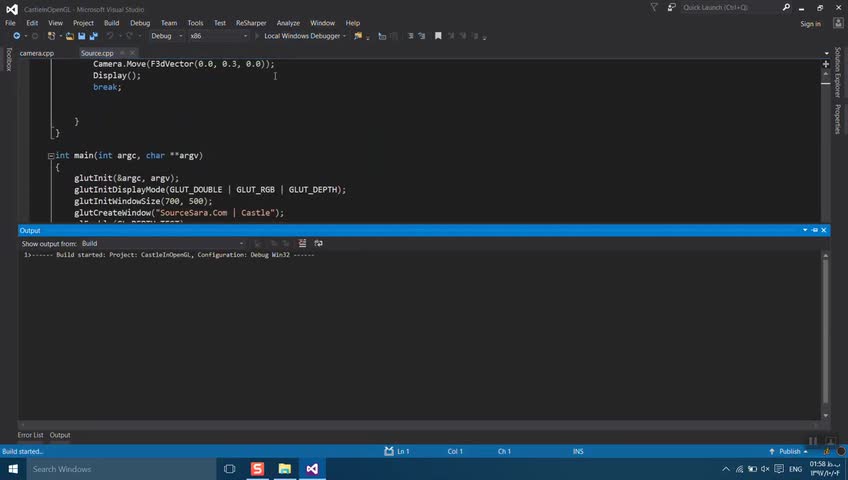Screen dimensions: 848x480
Task: Click the Visual Studio taskbar icon
Action: pos(312,469)
